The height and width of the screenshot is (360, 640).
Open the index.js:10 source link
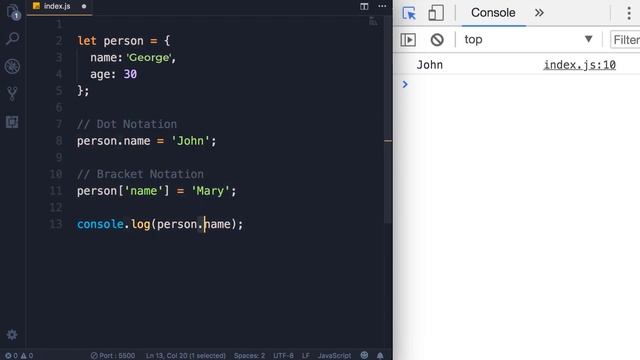[x=580, y=65]
